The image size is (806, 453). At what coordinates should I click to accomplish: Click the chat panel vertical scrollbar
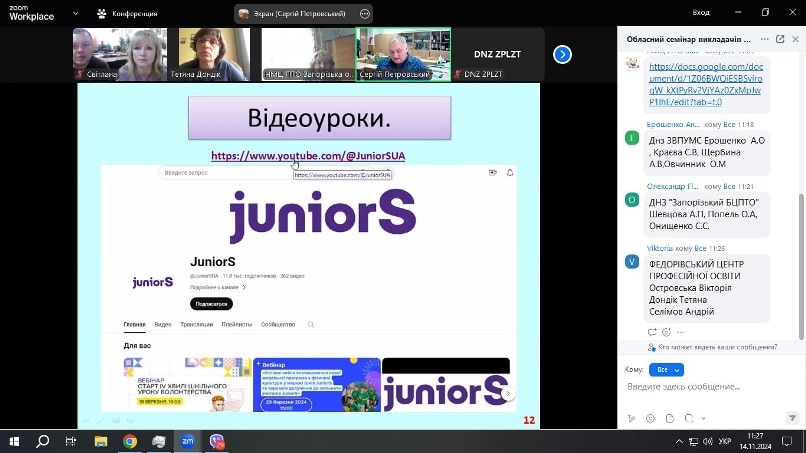click(x=801, y=266)
